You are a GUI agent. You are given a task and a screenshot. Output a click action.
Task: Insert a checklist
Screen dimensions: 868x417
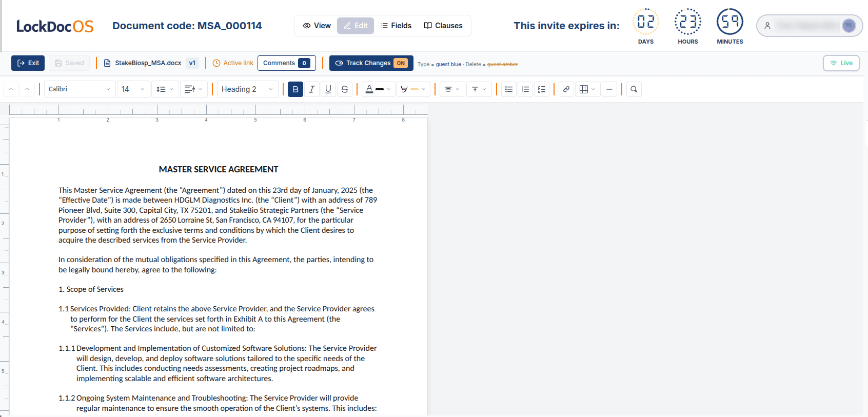tap(542, 89)
